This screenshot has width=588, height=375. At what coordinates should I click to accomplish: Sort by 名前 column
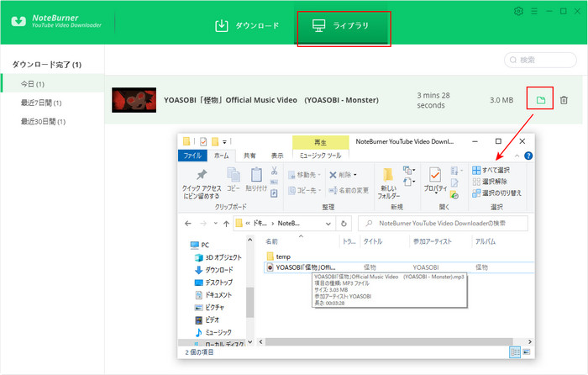pyautogui.click(x=271, y=241)
